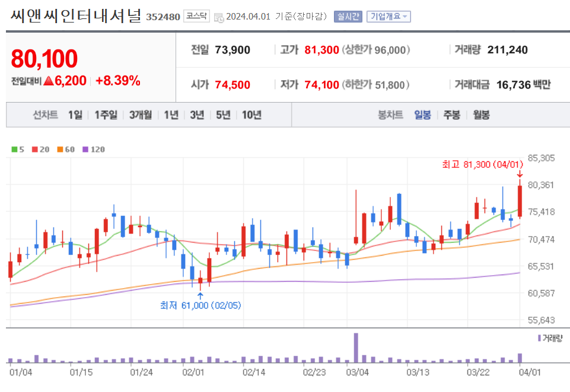Viewport: 570px width, 392px height.
Task: Click the 거래량 volume legend
Action: [x=550, y=338]
